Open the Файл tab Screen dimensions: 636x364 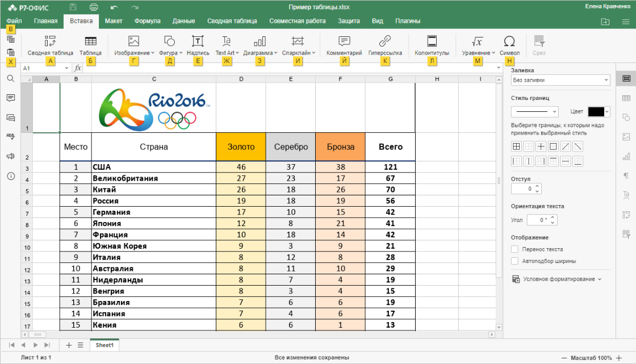point(14,21)
